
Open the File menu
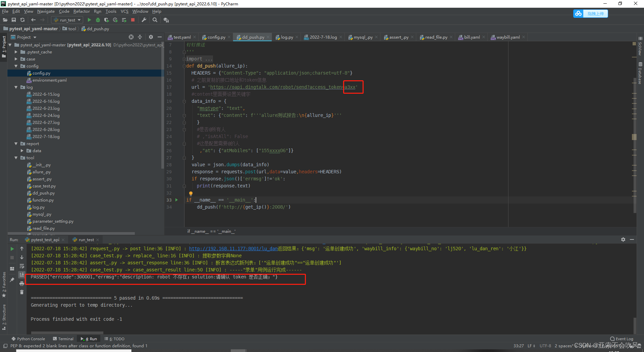coord(5,11)
